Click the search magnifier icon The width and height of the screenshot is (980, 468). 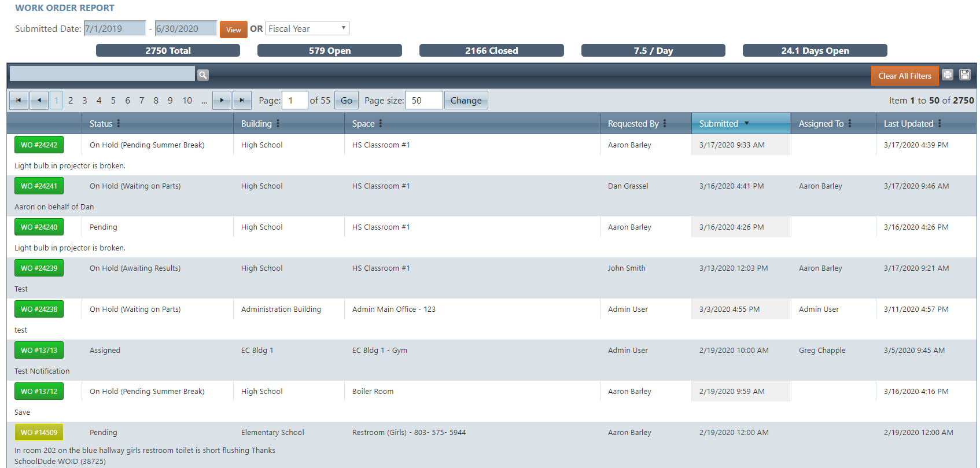(x=203, y=75)
